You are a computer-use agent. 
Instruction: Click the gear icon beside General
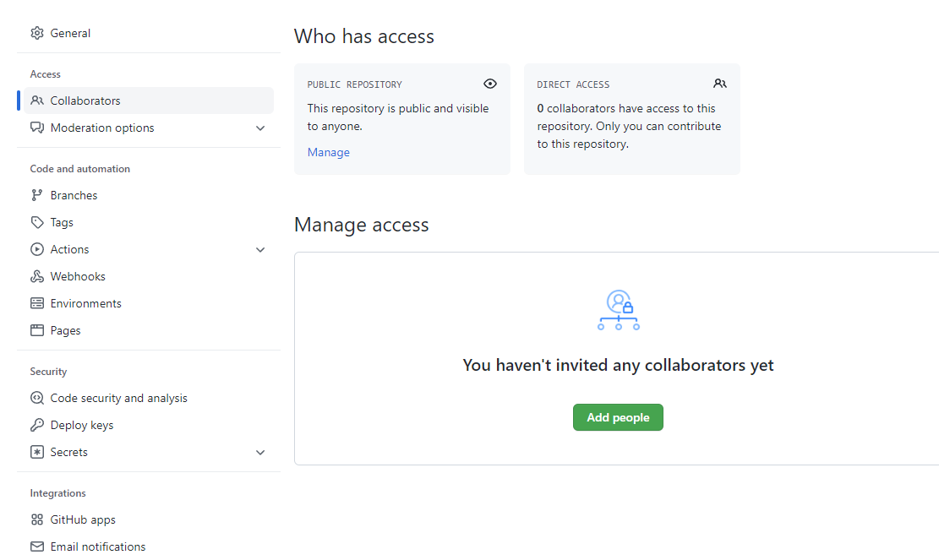[37, 33]
